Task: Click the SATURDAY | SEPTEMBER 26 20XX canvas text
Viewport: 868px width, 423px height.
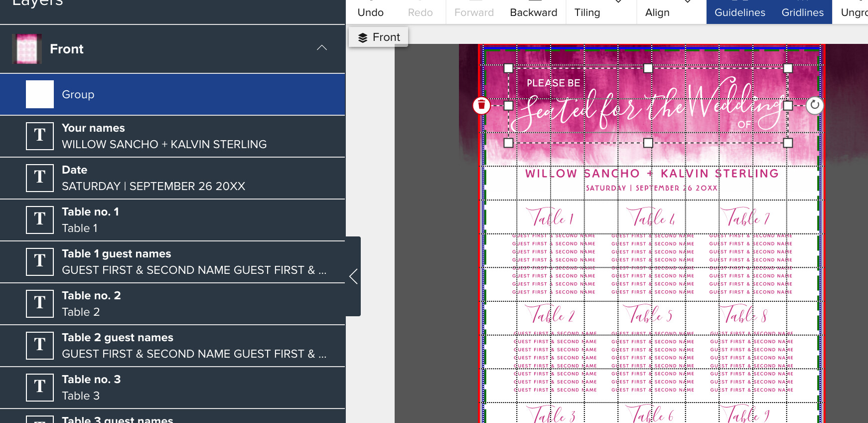Action: click(652, 188)
